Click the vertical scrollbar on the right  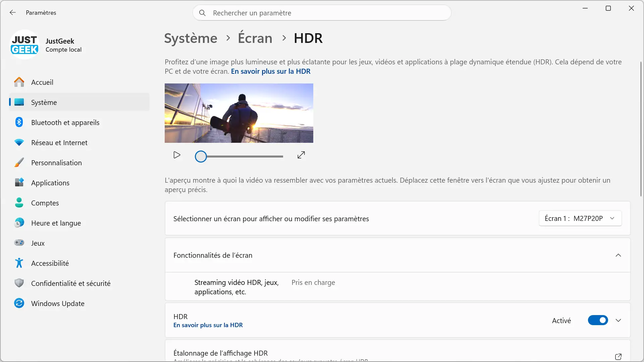click(x=641, y=129)
